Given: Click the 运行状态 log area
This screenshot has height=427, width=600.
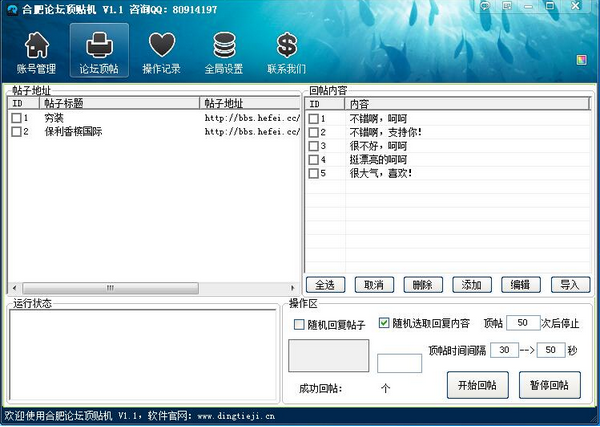Looking at the screenshot, I should [143, 355].
